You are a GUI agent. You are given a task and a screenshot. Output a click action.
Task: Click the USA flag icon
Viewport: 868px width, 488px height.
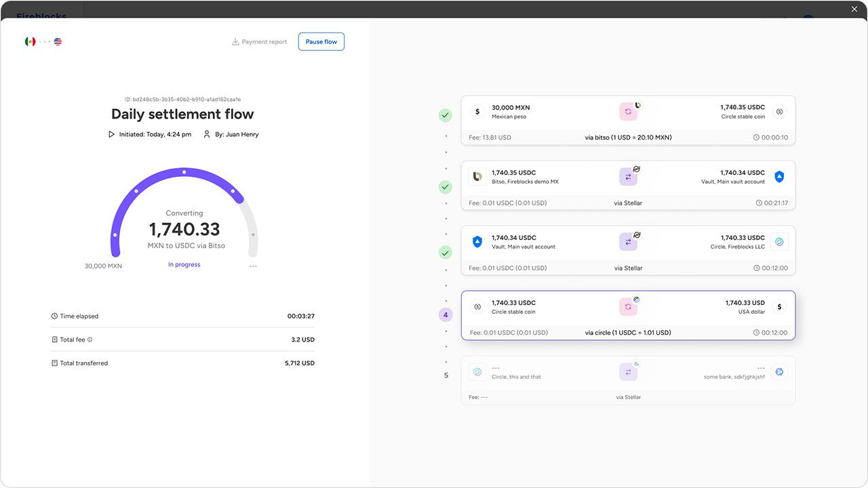click(x=58, y=41)
